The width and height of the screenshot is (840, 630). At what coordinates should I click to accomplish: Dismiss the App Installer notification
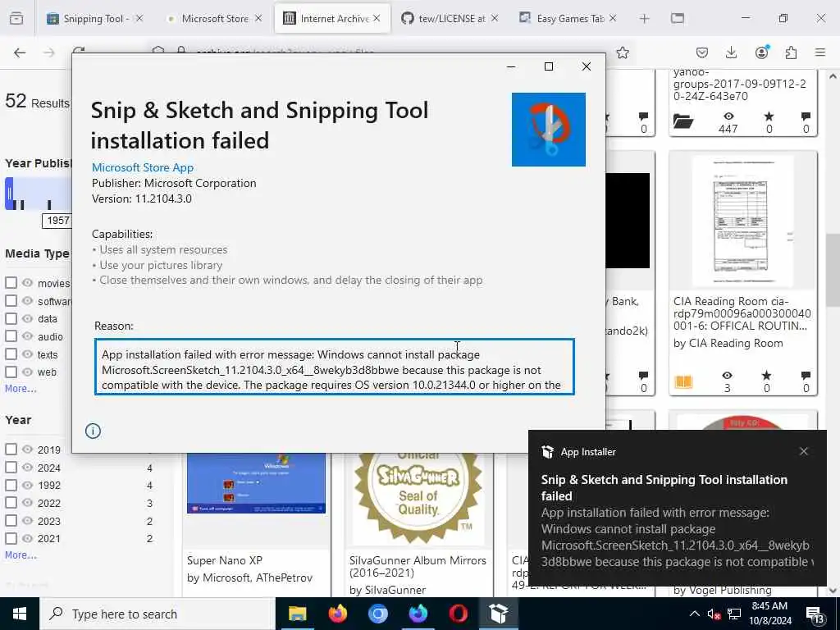pyautogui.click(x=804, y=451)
